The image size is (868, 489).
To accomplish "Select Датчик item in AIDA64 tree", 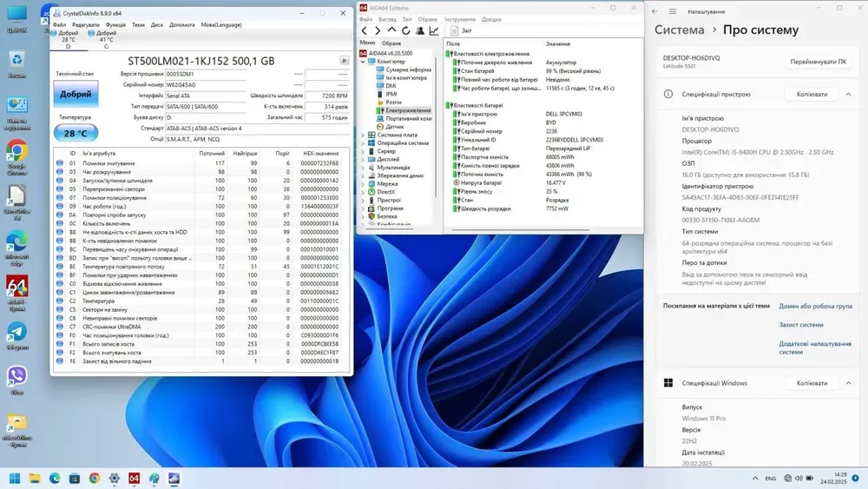I will click(395, 127).
